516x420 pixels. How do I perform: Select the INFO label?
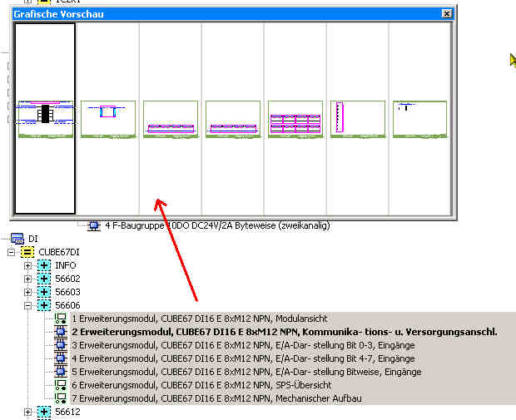[x=66, y=265]
